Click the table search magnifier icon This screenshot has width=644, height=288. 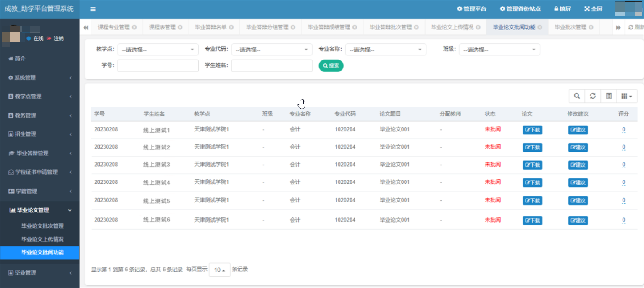click(577, 96)
